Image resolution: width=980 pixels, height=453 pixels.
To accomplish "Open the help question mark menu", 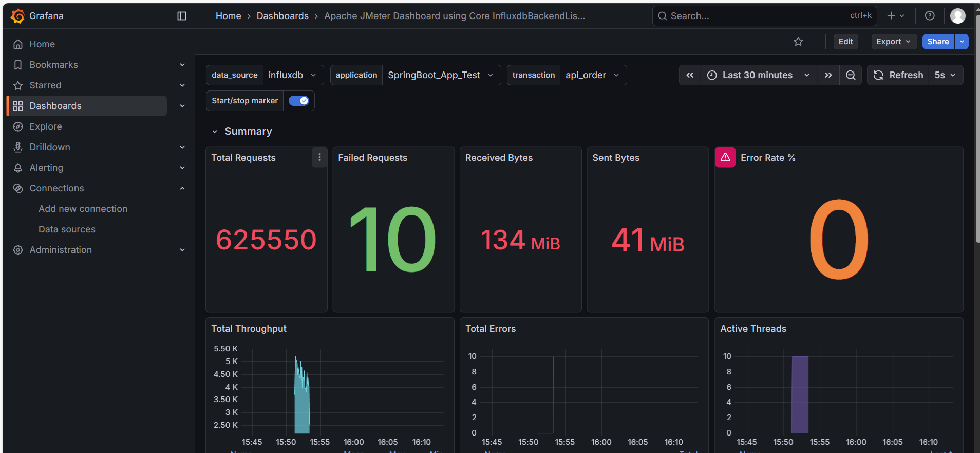I will (930, 16).
